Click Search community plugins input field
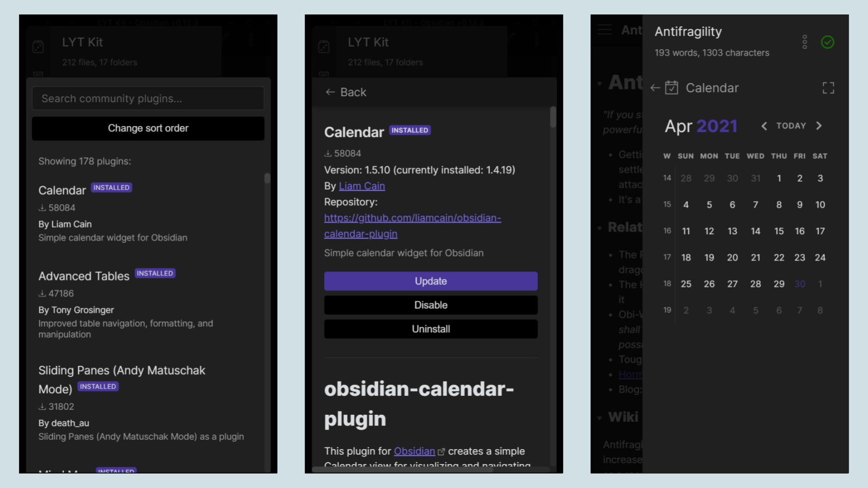 [x=148, y=99]
